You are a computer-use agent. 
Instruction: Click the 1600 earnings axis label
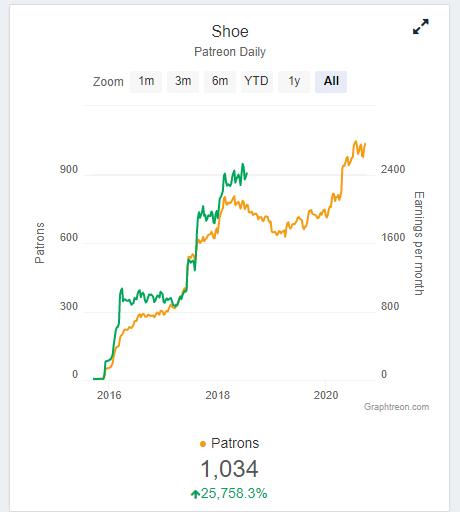coord(393,237)
